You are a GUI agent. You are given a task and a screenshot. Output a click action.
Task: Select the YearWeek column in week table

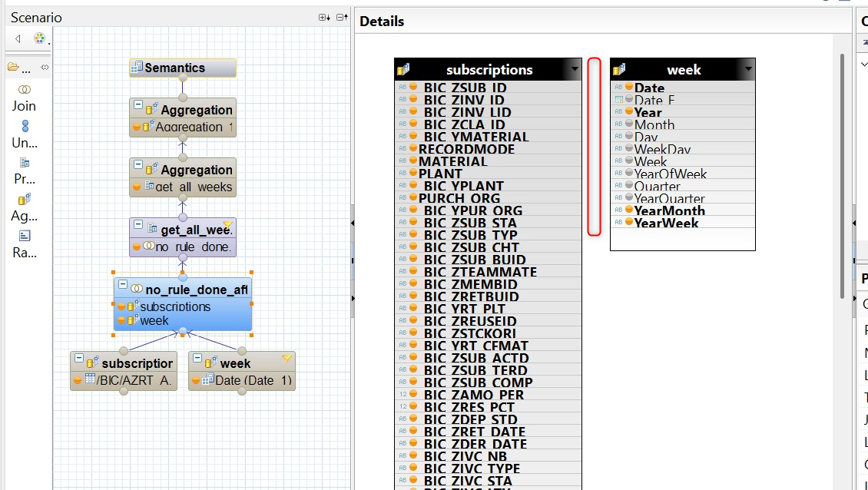click(x=666, y=223)
